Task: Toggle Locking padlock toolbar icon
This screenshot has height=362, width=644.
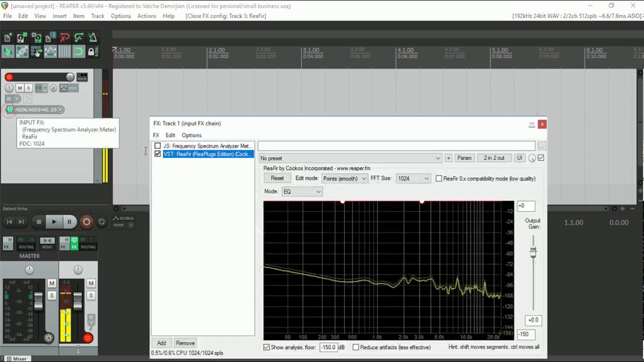Action: coord(93,51)
